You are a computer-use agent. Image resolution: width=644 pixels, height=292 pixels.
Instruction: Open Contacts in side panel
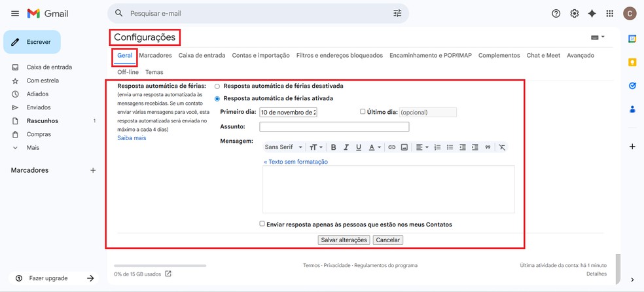632,109
